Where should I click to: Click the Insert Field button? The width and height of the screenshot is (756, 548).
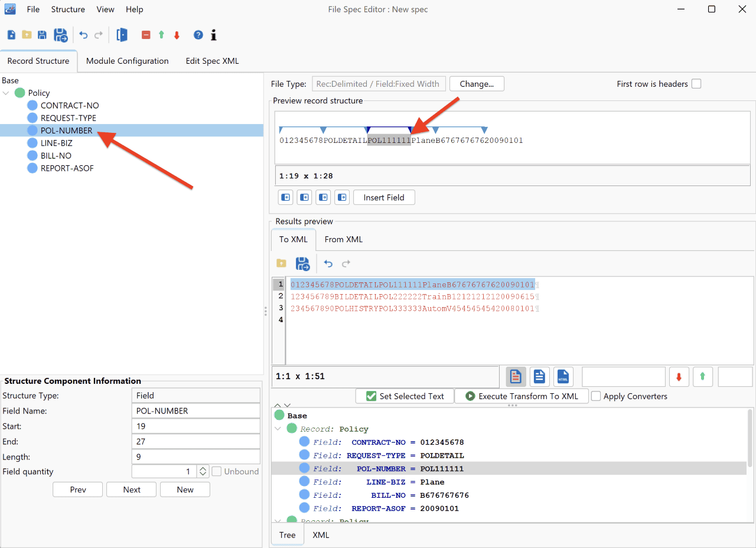tap(384, 197)
